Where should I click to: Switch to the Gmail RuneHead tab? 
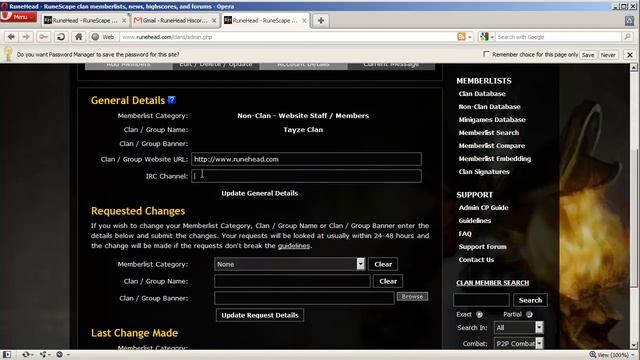coord(175,20)
